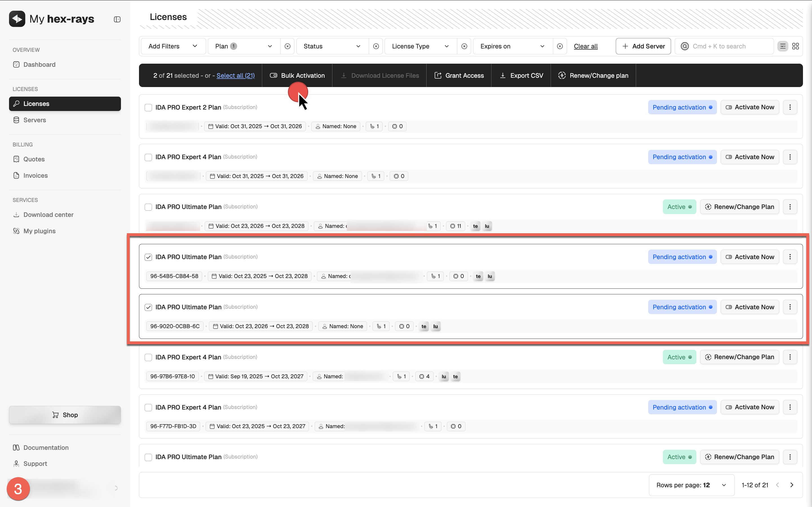The width and height of the screenshot is (812, 507).
Task: Open Servers in the sidebar
Action: [x=35, y=120]
